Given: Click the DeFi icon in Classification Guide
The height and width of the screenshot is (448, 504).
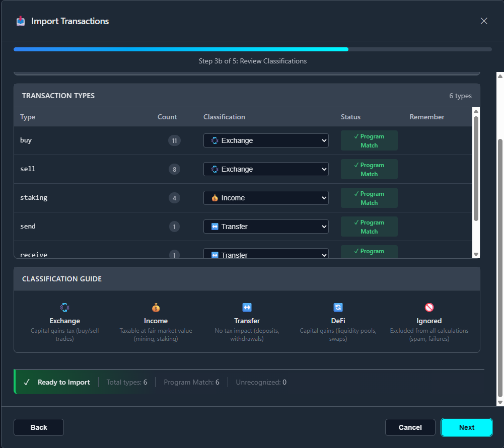Looking at the screenshot, I should (x=338, y=308).
